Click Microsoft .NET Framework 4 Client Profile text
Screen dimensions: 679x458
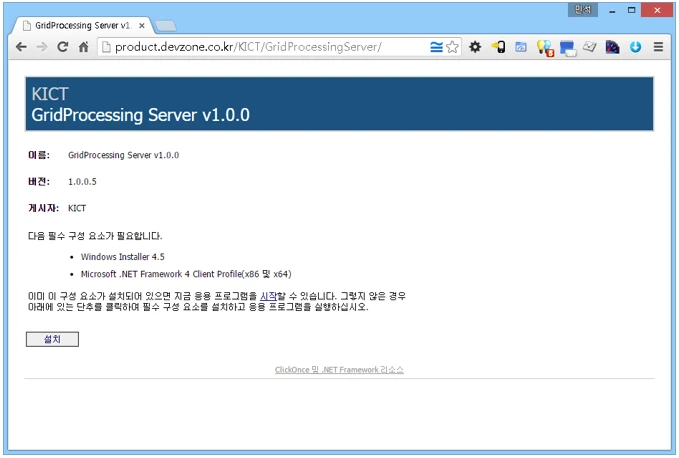click(186, 274)
